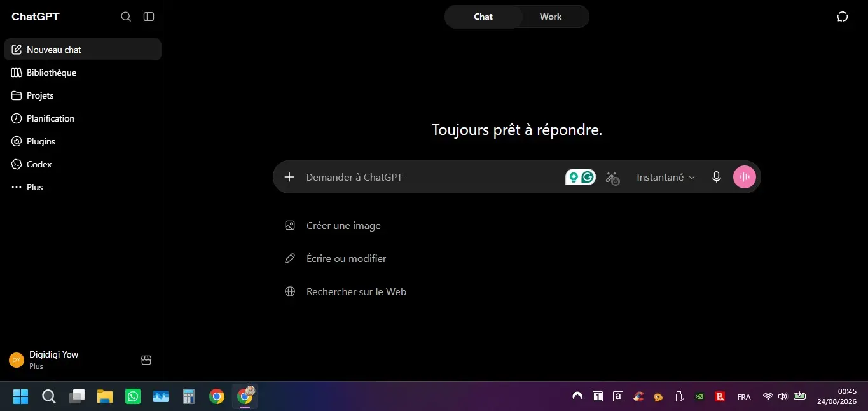868x411 pixels.
Task: Start voice mode with pink waveform button
Action: click(x=745, y=177)
